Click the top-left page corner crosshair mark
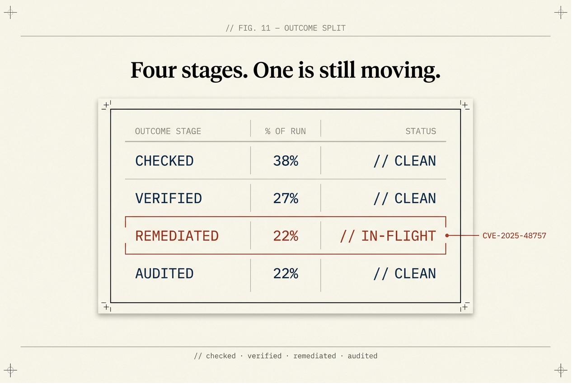 pos(10,13)
